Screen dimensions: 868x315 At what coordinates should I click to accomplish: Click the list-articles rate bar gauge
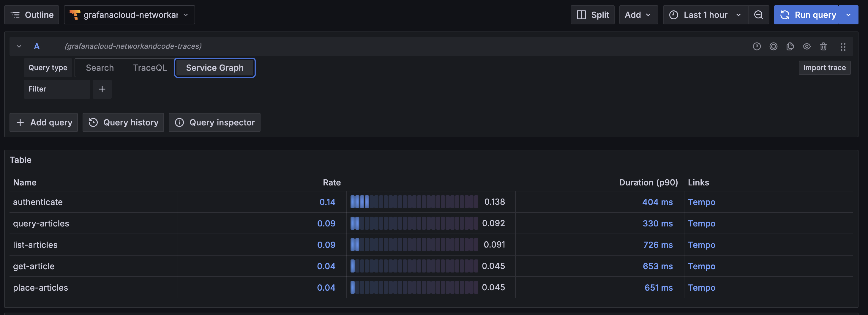tap(414, 245)
